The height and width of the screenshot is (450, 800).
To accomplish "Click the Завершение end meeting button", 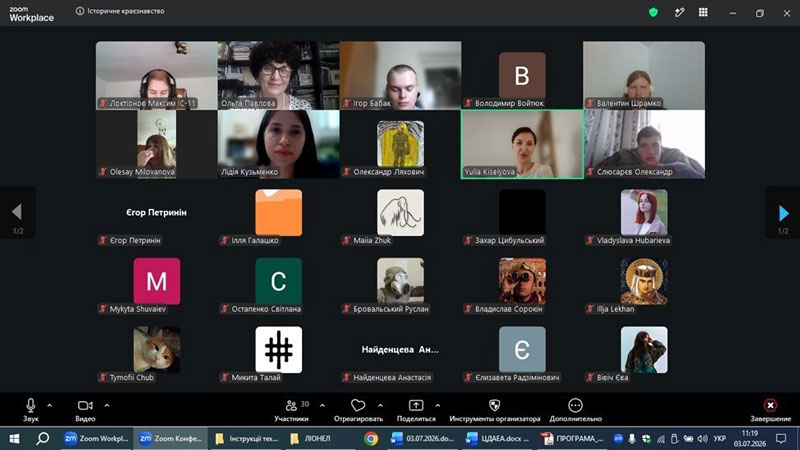I will coord(770,410).
